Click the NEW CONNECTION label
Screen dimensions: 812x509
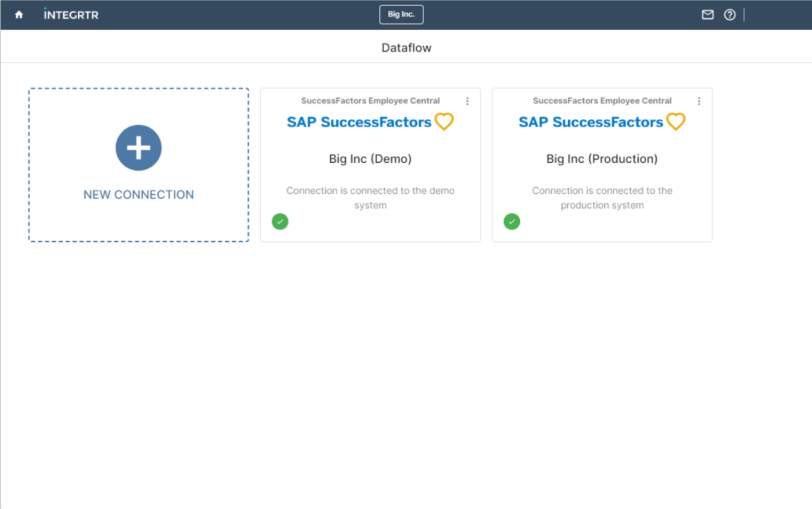tap(139, 195)
